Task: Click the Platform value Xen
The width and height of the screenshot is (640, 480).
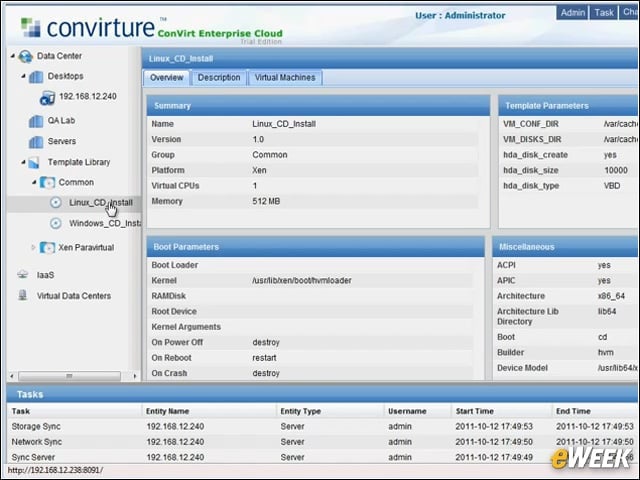Action: [259, 170]
